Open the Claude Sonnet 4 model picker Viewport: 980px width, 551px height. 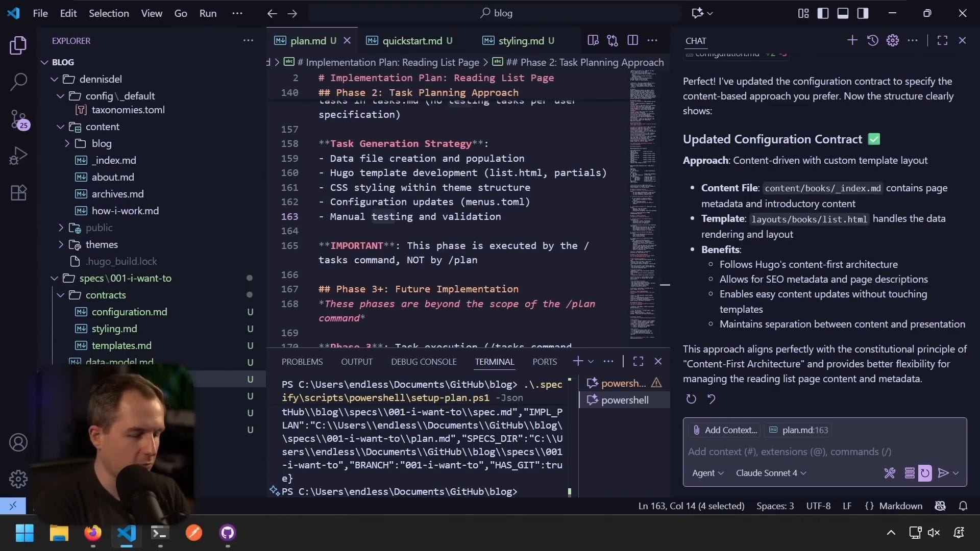[x=770, y=473]
